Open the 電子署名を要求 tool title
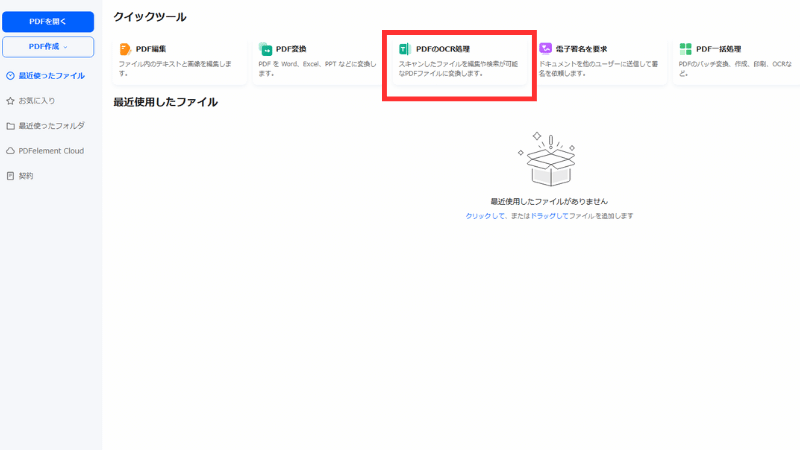 [582, 49]
